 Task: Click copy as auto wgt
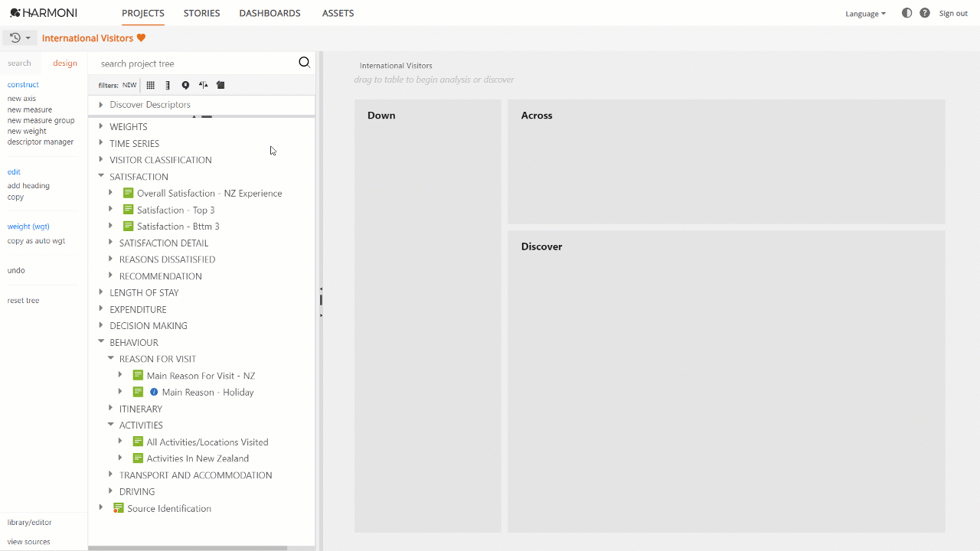click(x=36, y=241)
